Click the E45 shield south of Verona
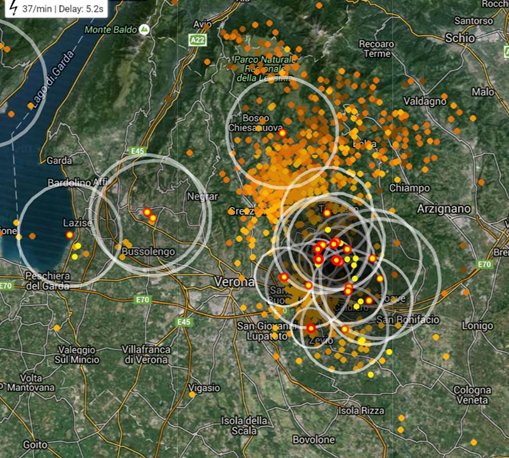The width and height of the screenshot is (509, 458). [183, 322]
